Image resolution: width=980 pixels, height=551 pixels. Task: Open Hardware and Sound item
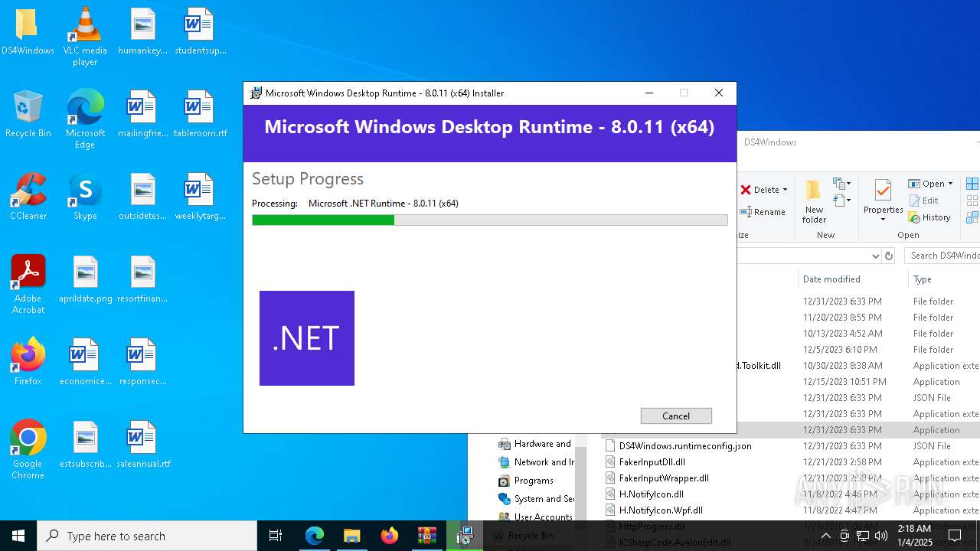point(535,444)
